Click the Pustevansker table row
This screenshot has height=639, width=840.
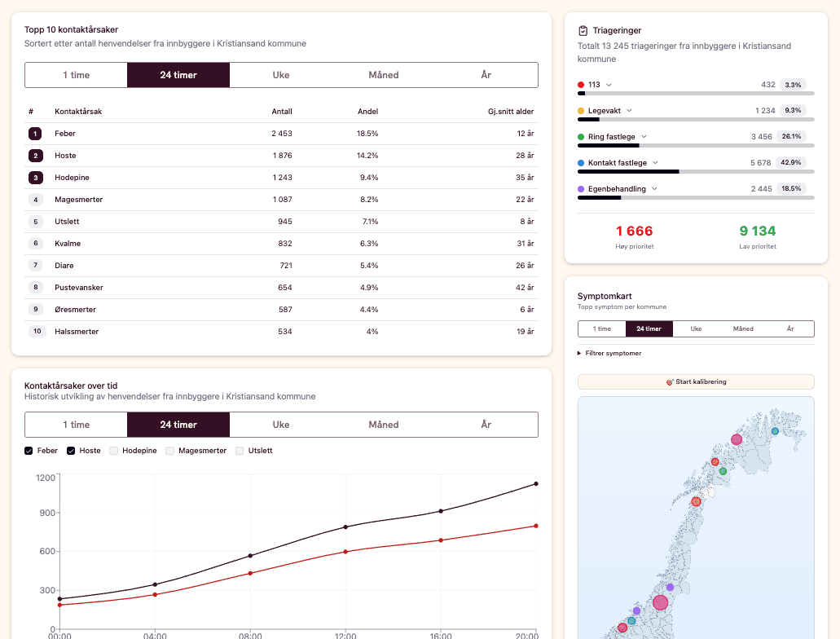281,288
